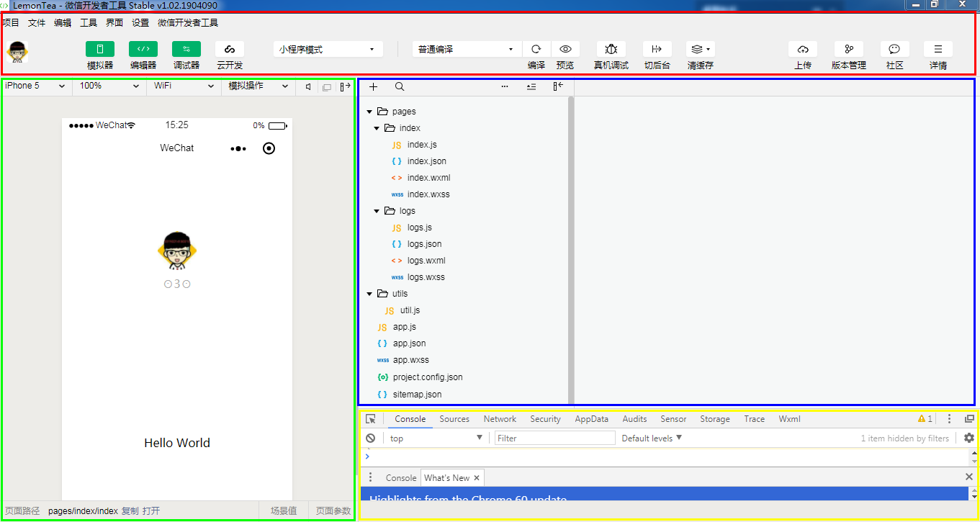Open the iPhone 5 device dropdown
This screenshot has height=522, width=980.
tap(36, 86)
